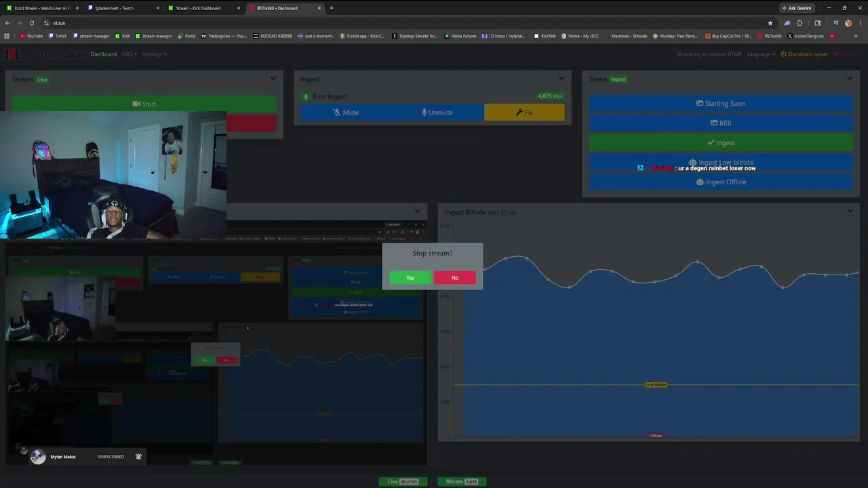Open the Pump bookmark

[x=186, y=36]
